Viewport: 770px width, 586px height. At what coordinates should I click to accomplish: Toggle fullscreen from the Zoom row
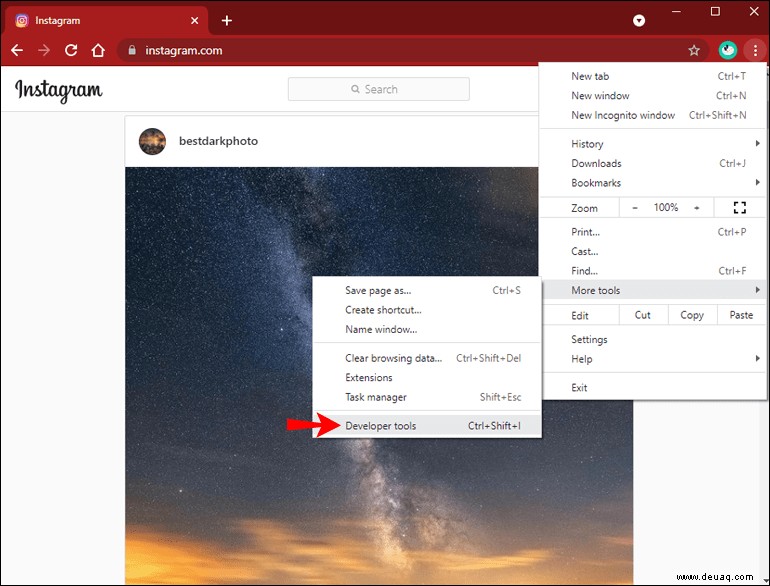[x=740, y=208]
